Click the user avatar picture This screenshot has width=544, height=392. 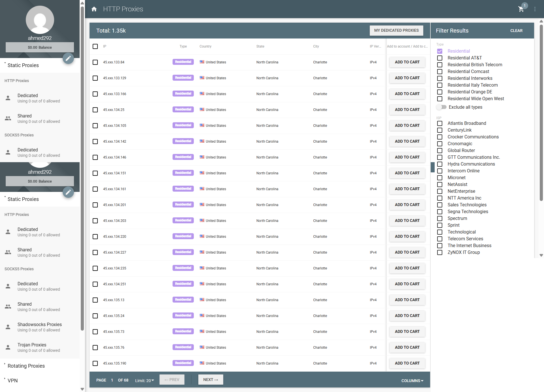tap(40, 20)
